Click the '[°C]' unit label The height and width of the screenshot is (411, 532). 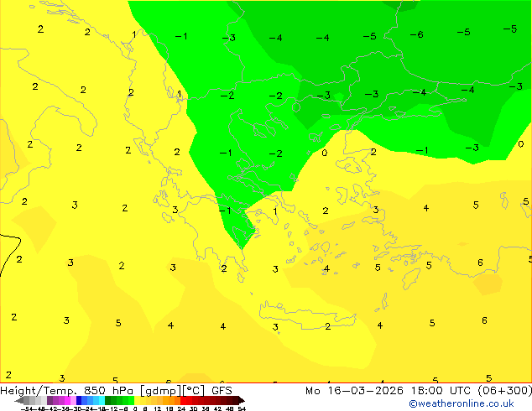point(194,391)
